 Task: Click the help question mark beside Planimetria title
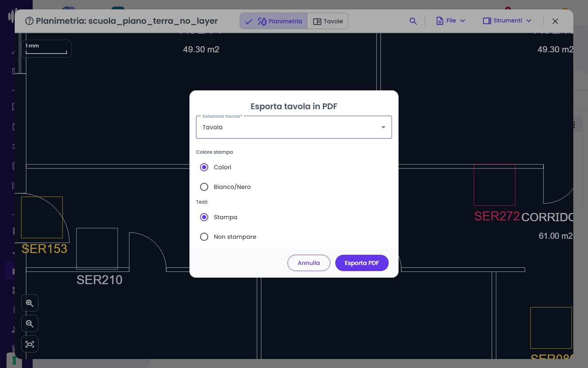29,21
